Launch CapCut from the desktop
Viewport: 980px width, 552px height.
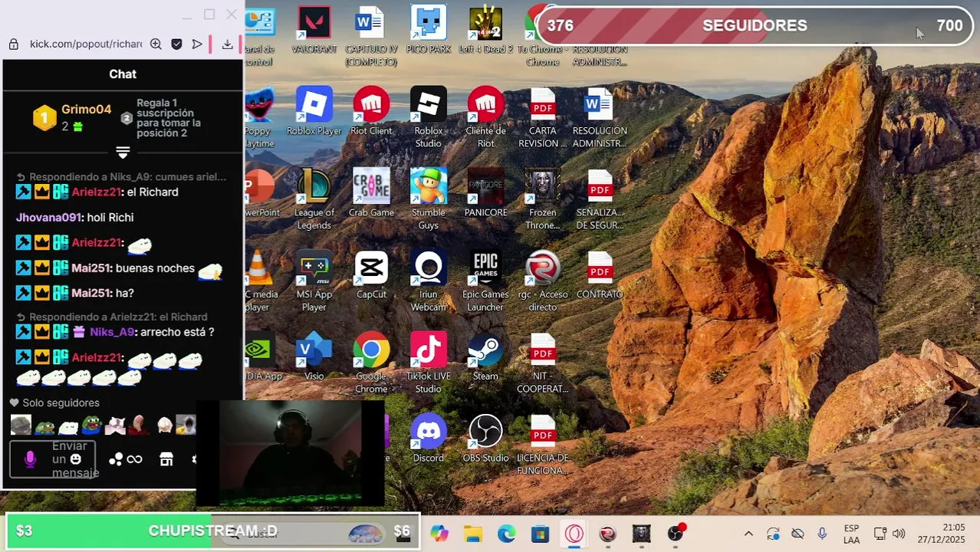371,275
